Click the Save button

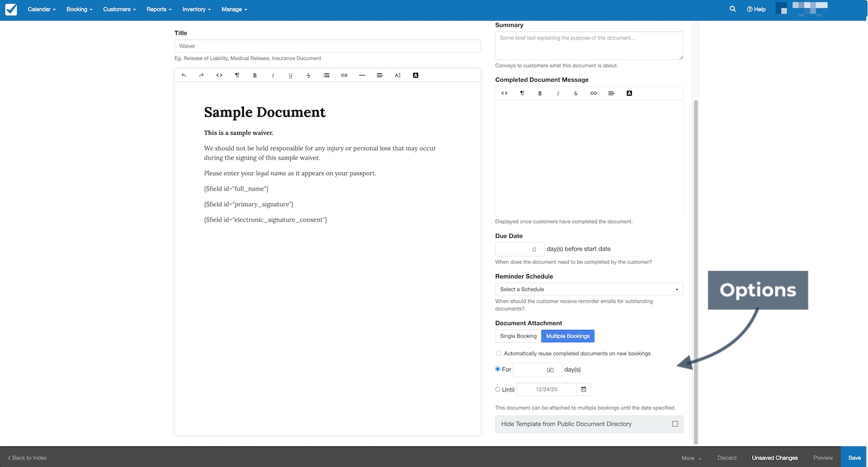tap(855, 458)
